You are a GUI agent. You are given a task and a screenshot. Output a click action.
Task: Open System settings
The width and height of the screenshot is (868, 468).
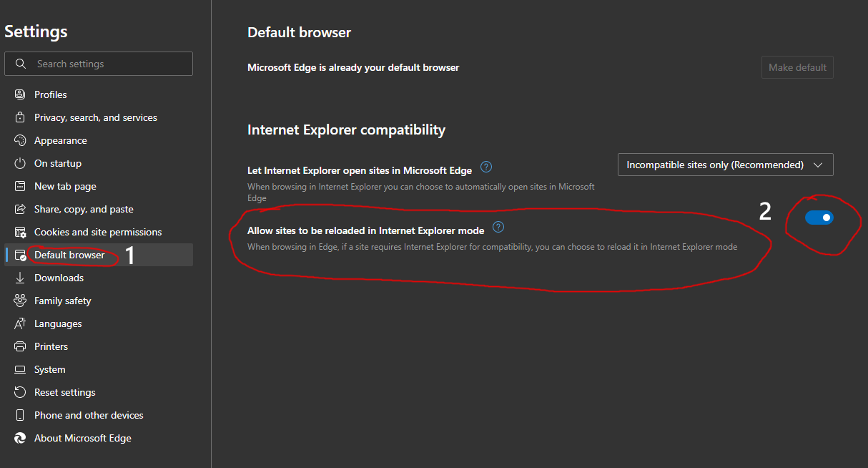click(x=99, y=369)
